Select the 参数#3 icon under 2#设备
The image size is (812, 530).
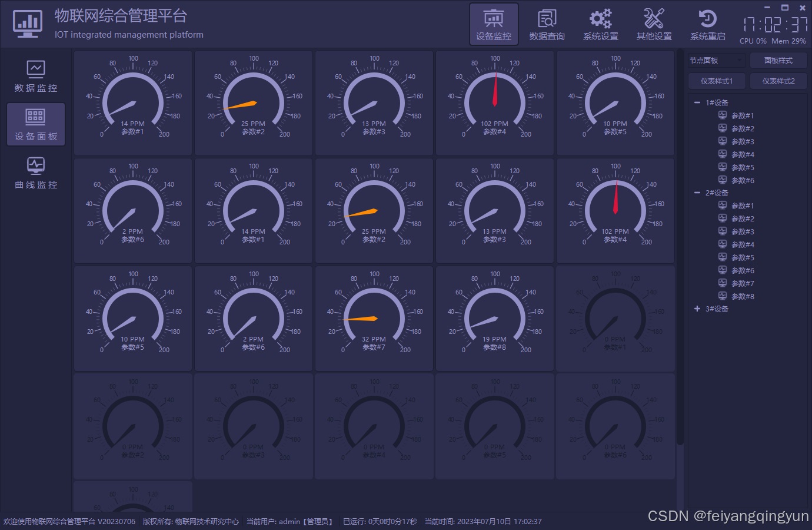point(723,231)
